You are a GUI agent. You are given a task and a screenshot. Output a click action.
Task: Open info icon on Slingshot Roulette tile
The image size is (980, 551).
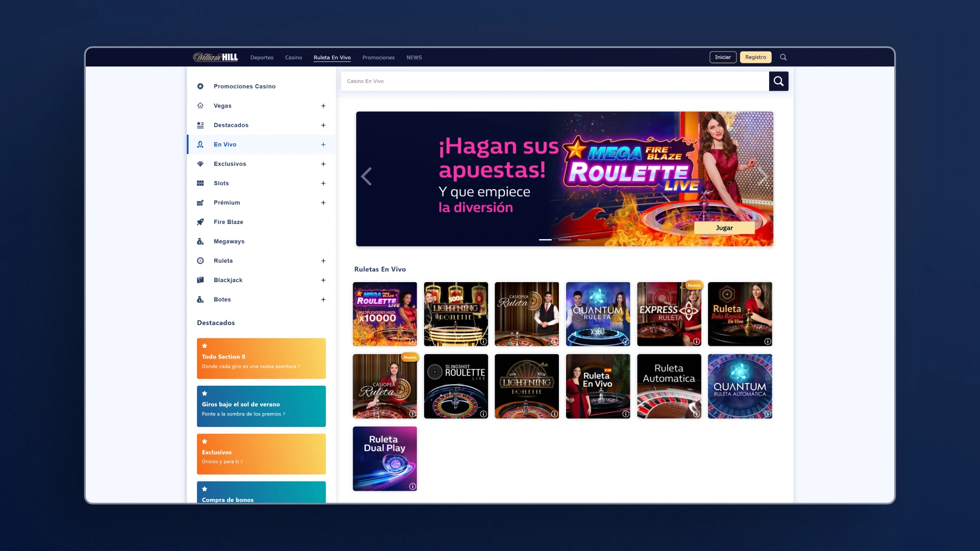[x=483, y=414]
